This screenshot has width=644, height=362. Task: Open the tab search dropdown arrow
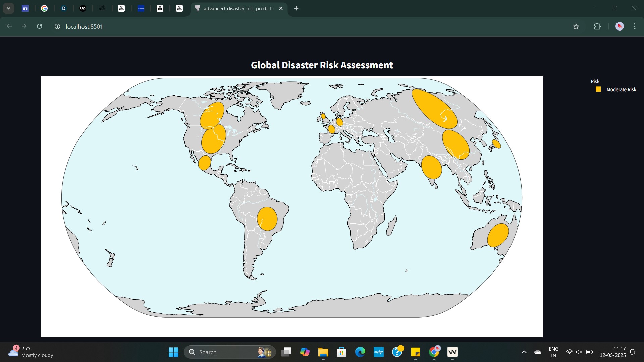(8, 8)
